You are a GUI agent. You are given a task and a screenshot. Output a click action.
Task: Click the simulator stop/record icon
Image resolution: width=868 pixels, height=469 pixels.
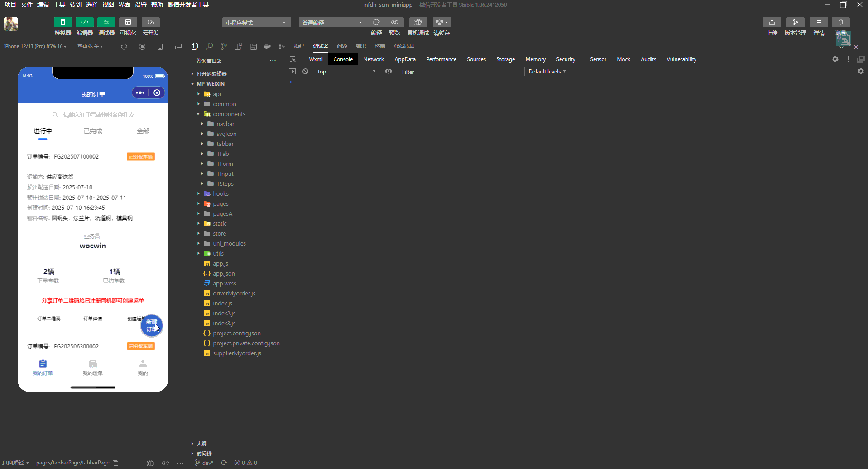tap(142, 47)
